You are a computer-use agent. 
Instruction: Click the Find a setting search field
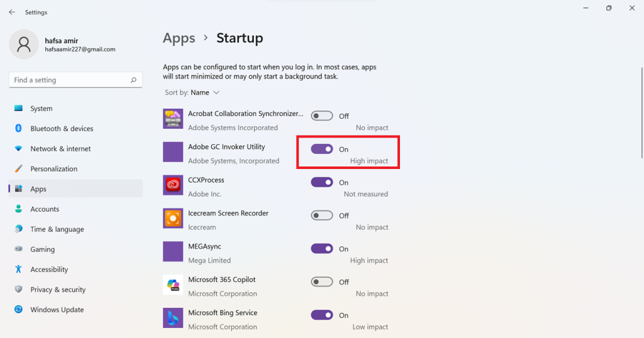75,80
